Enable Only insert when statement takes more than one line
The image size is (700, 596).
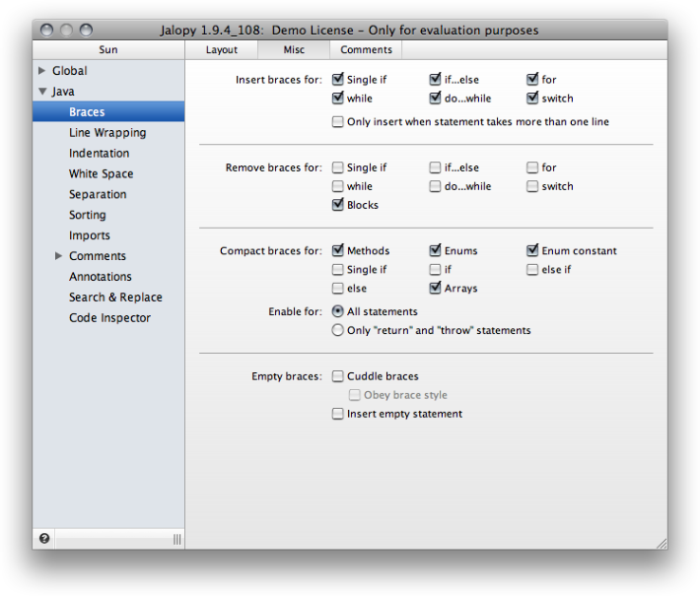coord(338,122)
